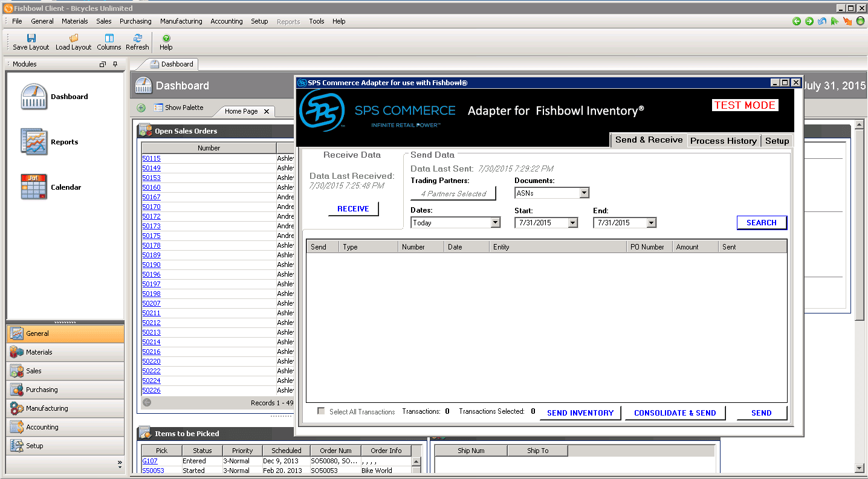
Task: Click the Save Layout toolbar icon
Action: pyautogui.click(x=31, y=38)
